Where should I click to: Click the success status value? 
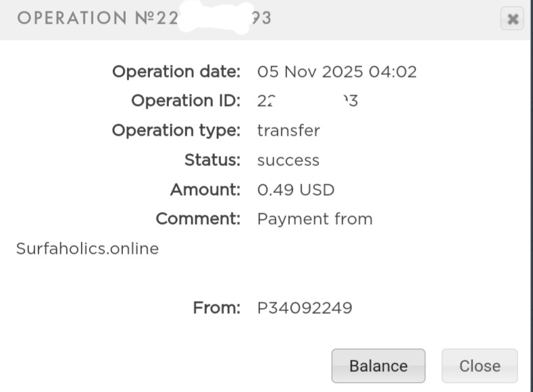coord(288,161)
